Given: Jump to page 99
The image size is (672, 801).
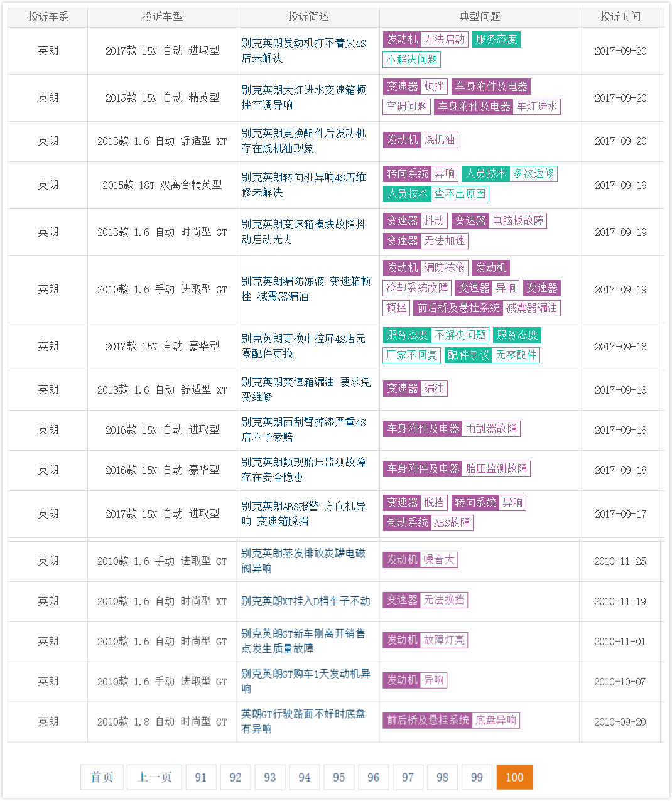Looking at the screenshot, I should point(477,777).
